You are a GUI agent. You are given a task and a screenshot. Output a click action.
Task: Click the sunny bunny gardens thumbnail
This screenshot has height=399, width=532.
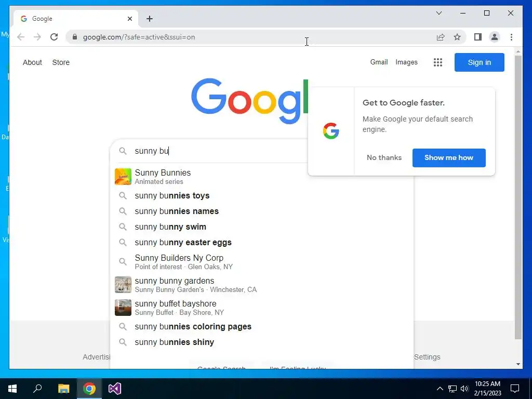(123, 285)
